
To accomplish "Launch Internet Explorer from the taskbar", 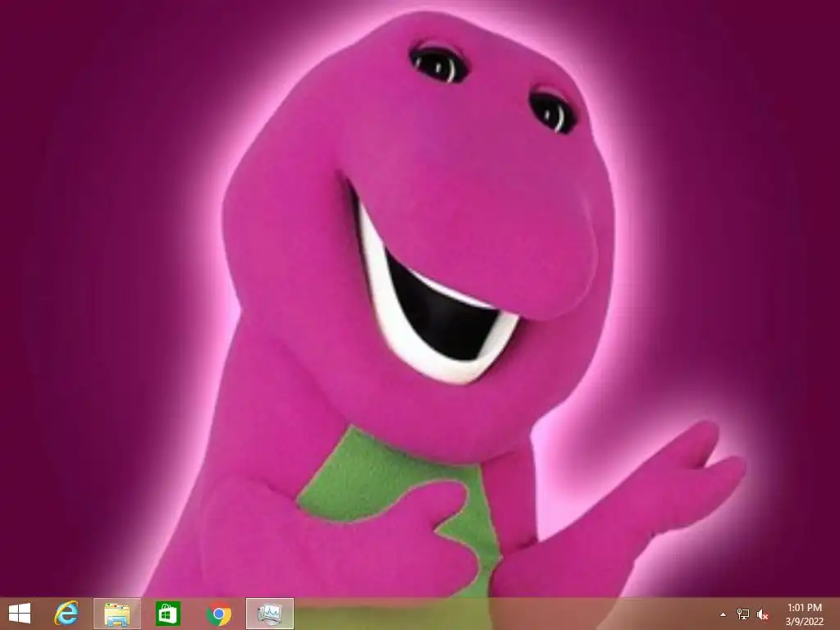I will (66, 614).
